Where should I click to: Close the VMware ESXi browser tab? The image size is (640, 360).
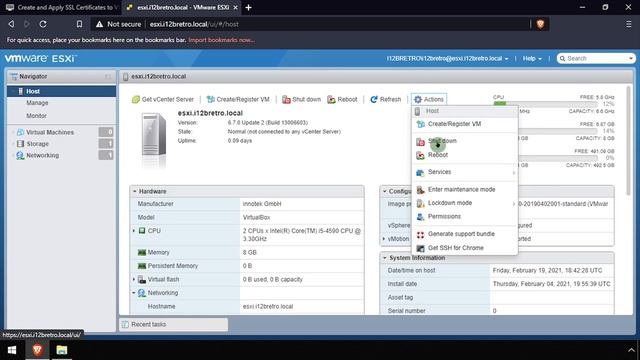(x=236, y=7)
